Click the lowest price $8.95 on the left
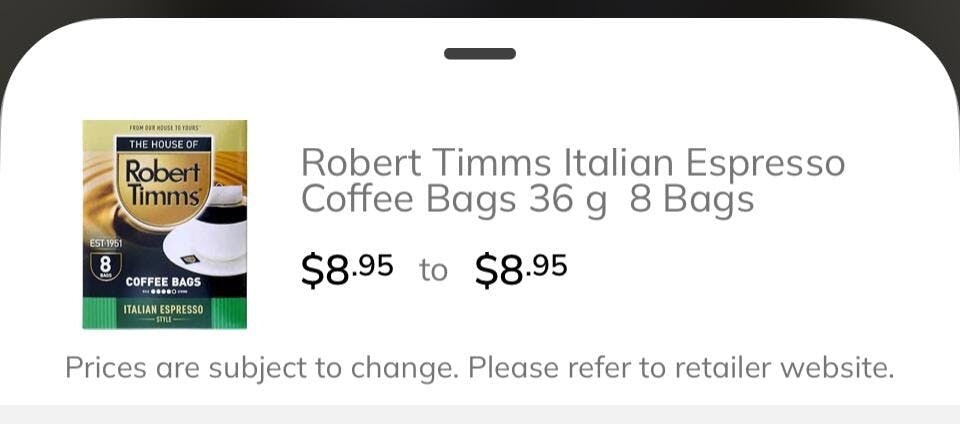 (x=347, y=269)
